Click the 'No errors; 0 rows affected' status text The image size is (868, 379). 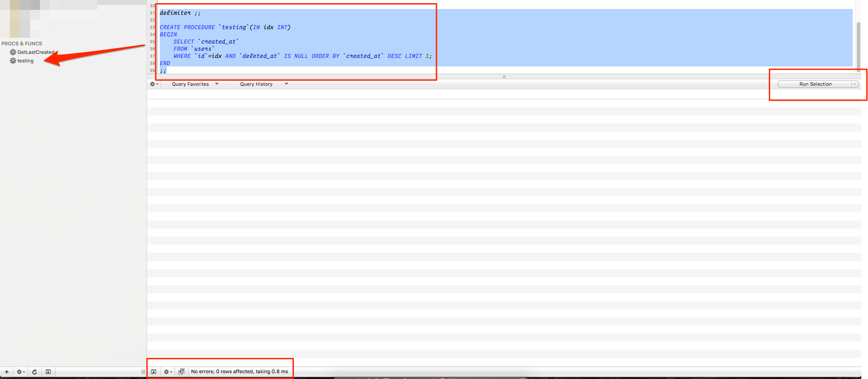coord(240,371)
